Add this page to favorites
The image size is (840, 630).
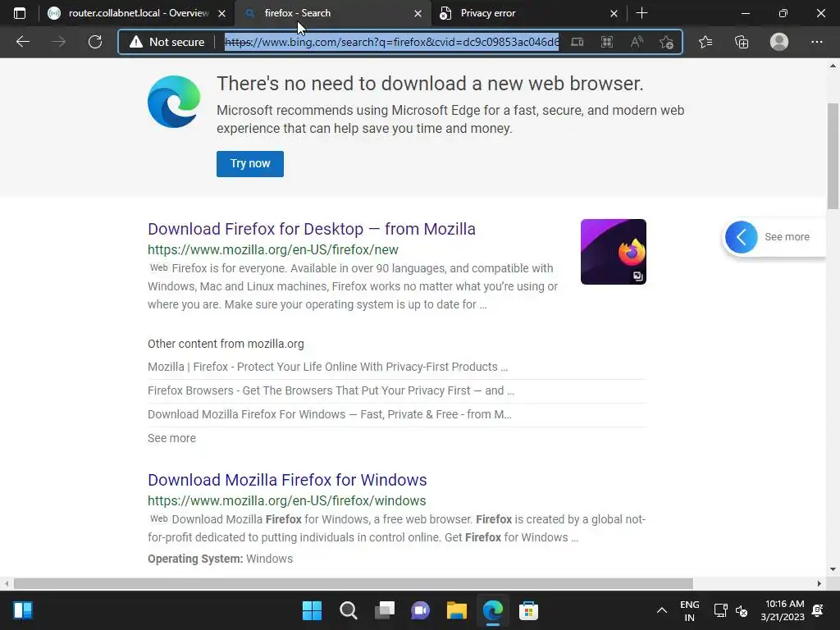(666, 42)
